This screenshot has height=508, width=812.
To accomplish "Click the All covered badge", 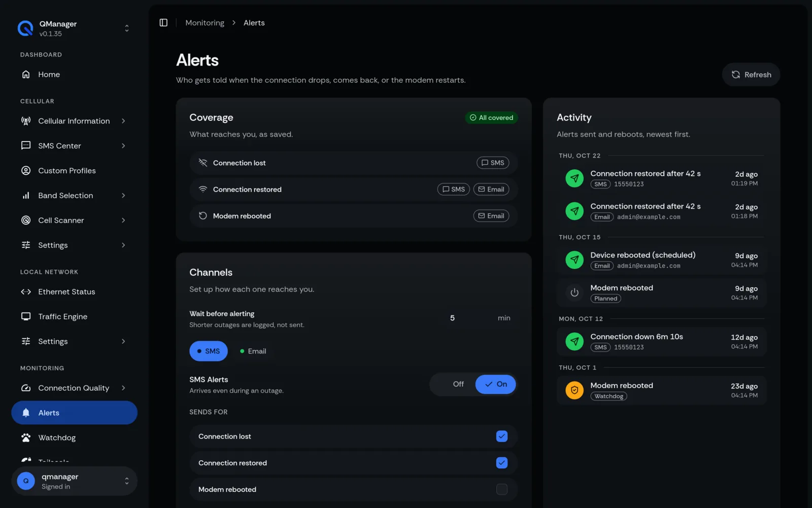I will tap(491, 117).
